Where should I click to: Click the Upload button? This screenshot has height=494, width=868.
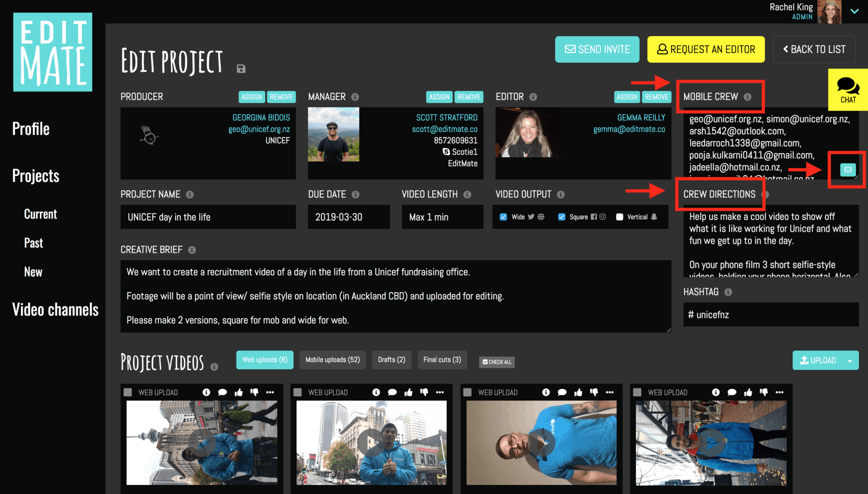pyautogui.click(x=818, y=360)
